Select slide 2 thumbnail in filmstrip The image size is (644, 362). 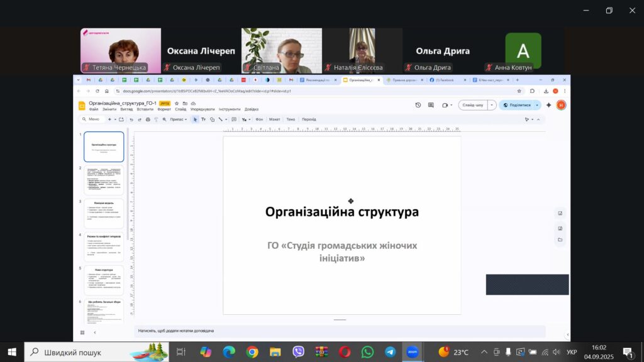tap(104, 180)
